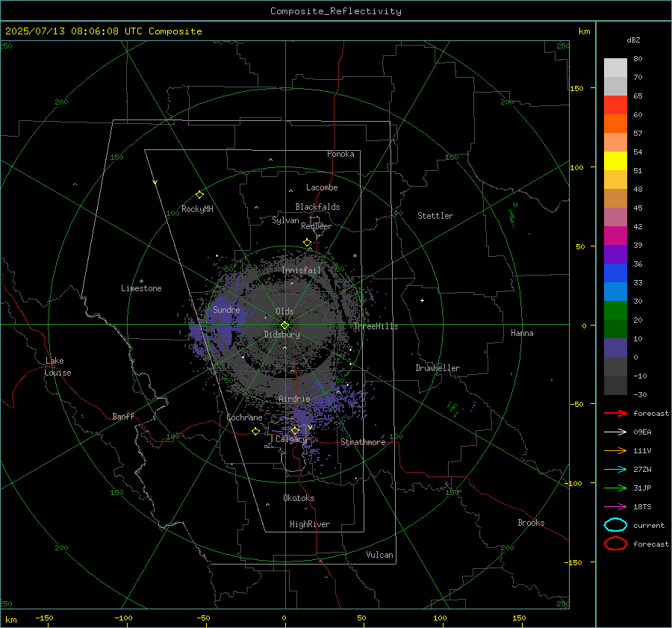Click the yellow diamond marker south of RedDeer
672x628 pixels.
(x=308, y=242)
